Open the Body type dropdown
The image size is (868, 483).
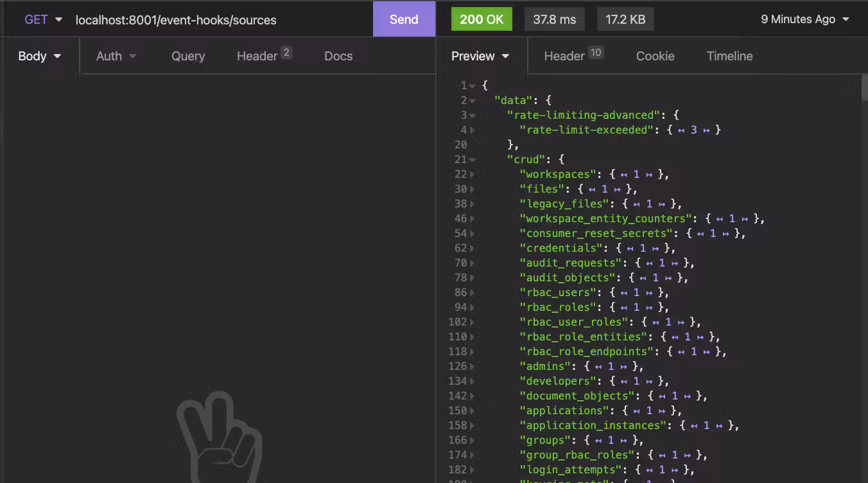coord(39,56)
